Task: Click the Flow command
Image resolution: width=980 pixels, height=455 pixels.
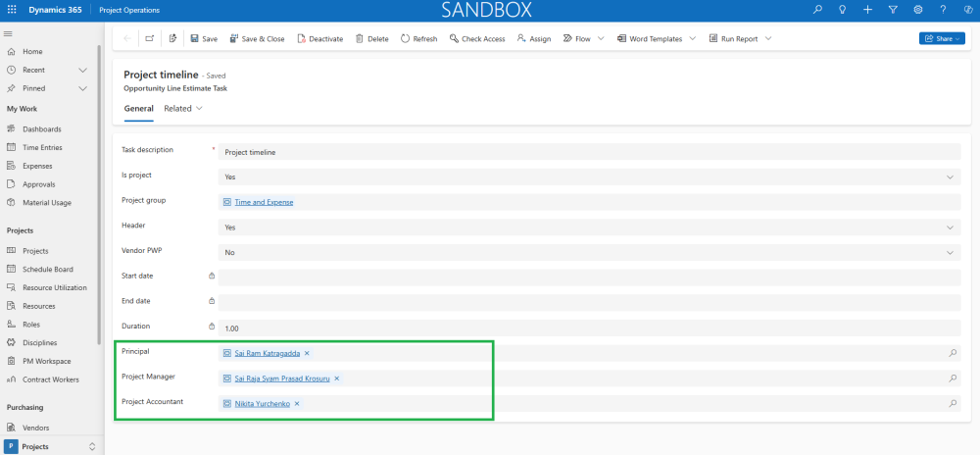Action: 577,39
